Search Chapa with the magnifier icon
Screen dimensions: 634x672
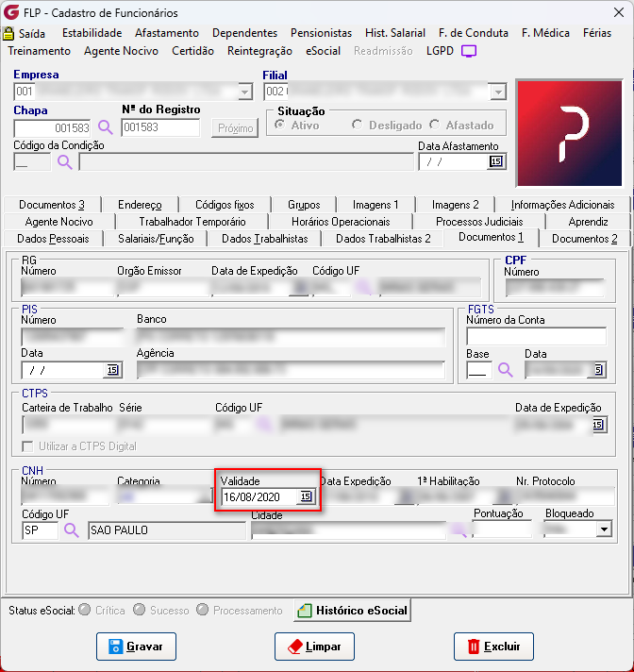pos(106,127)
